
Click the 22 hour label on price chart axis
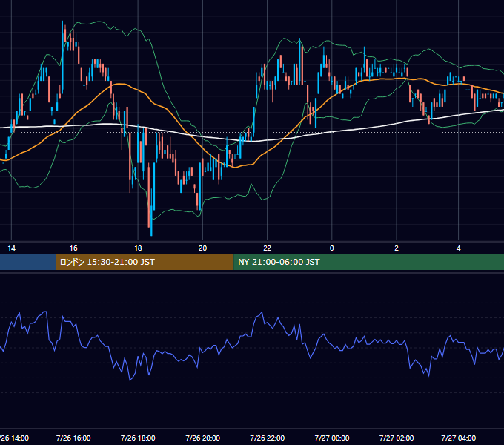coord(267,248)
